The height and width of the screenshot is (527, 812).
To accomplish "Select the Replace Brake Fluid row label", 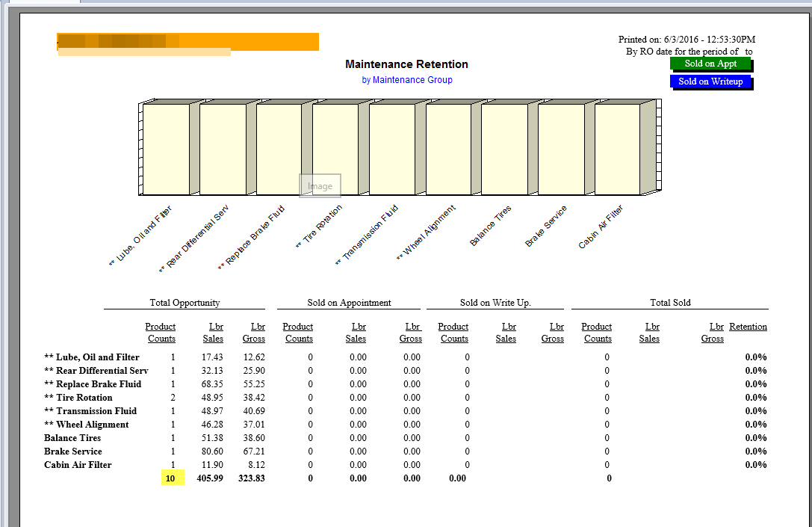I will coord(93,384).
